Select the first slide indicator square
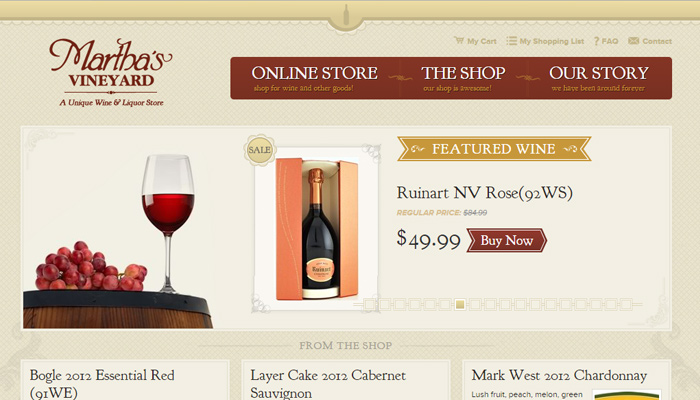This screenshot has width=700, height=400. [370, 304]
